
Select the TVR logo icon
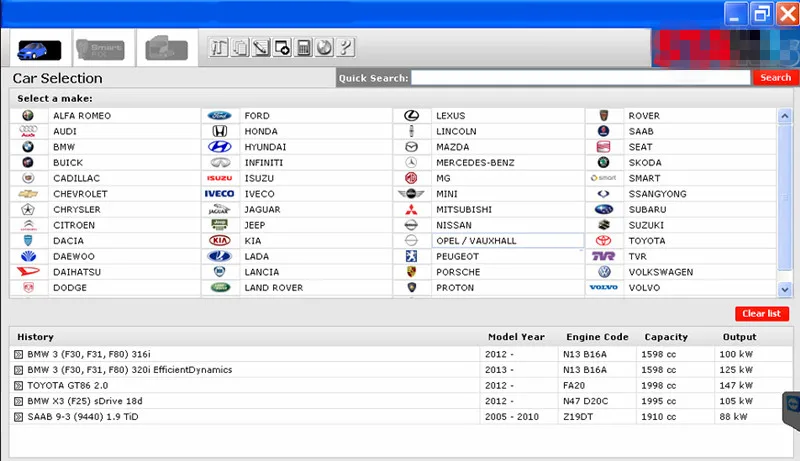point(604,256)
